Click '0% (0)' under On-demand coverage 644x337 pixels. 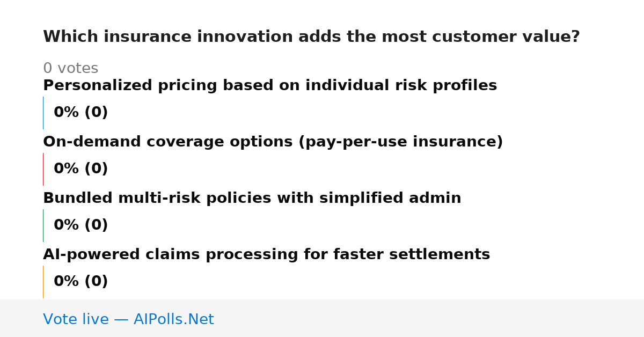pyautogui.click(x=81, y=169)
